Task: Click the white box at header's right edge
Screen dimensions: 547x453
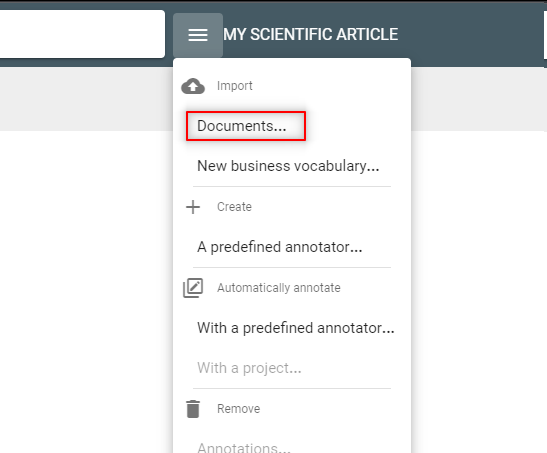Action: click(x=545, y=35)
